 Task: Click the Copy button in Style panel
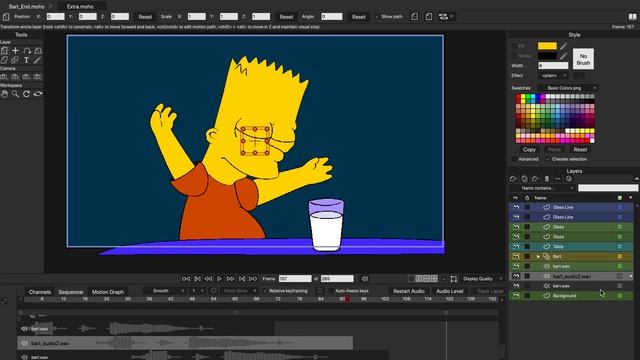tap(529, 149)
